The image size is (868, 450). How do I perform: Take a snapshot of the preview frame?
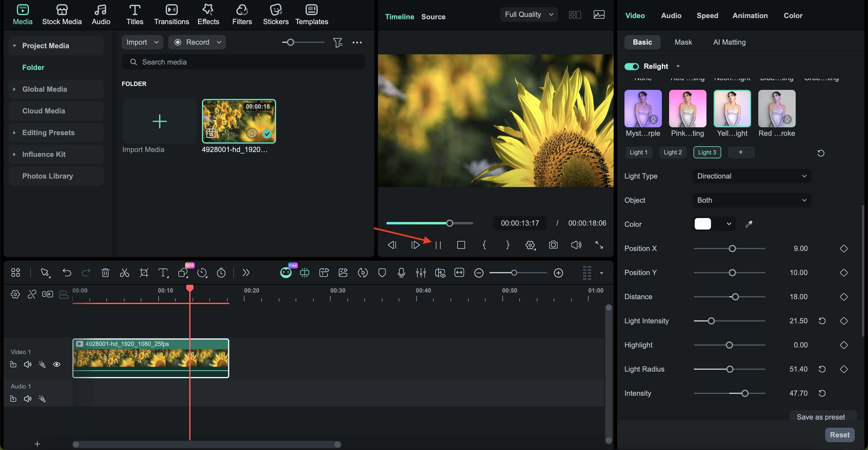pyautogui.click(x=553, y=245)
